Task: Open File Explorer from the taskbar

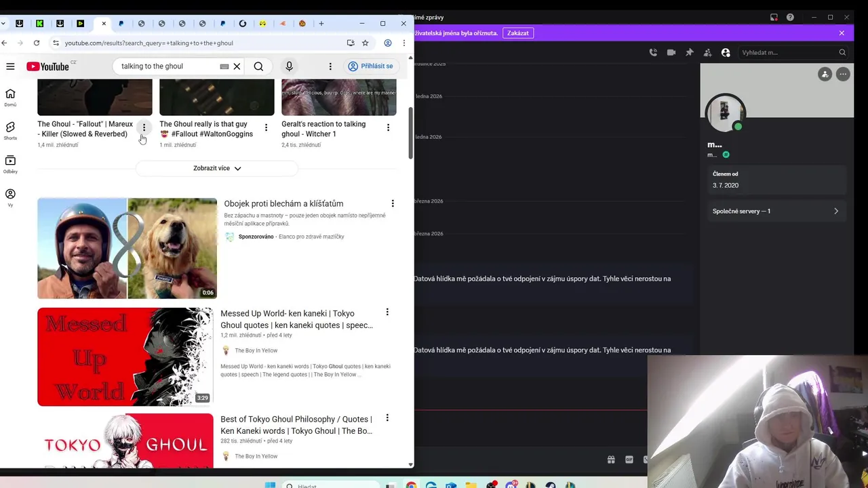Action: pos(471,485)
